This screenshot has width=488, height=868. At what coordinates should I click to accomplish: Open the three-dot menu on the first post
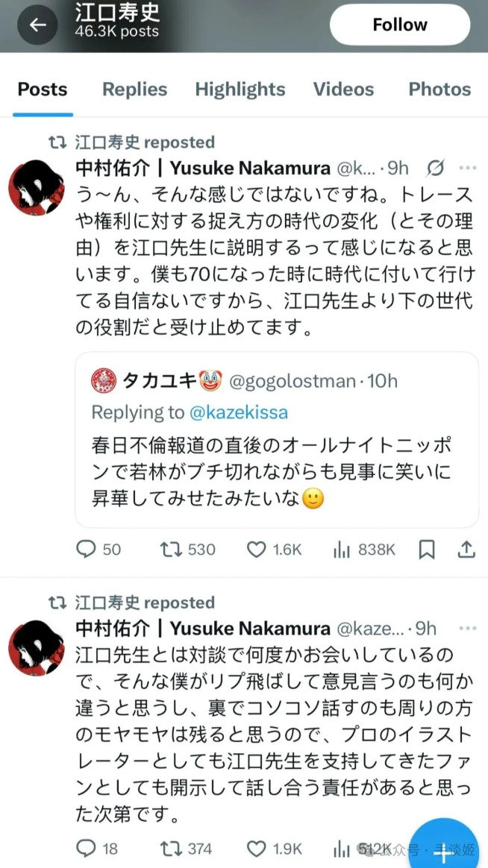pyautogui.click(x=467, y=168)
